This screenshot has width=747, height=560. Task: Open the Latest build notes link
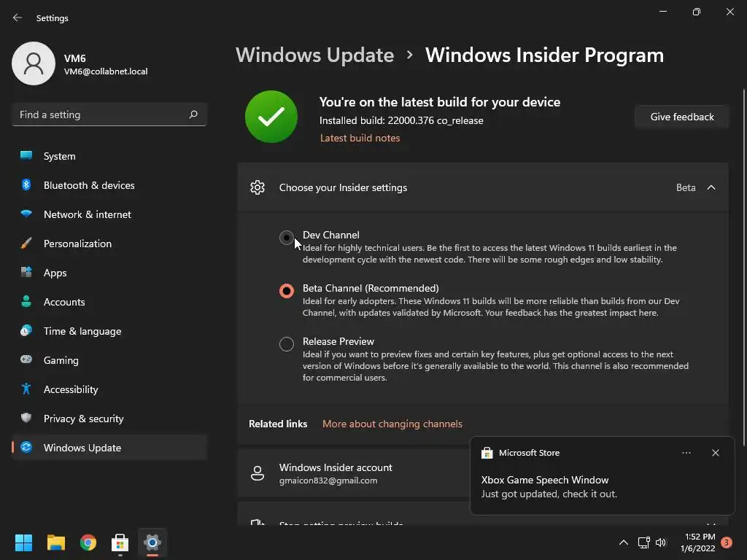pos(360,138)
